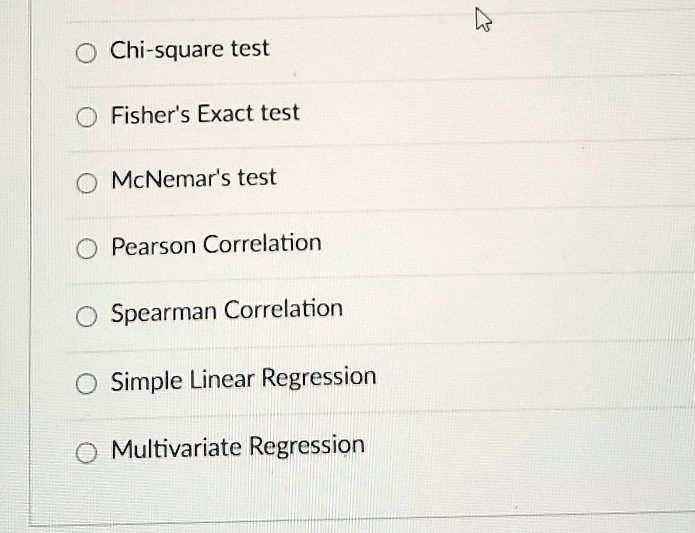
Task: Tick the Multivariate Regression radio button
Action: point(86,453)
